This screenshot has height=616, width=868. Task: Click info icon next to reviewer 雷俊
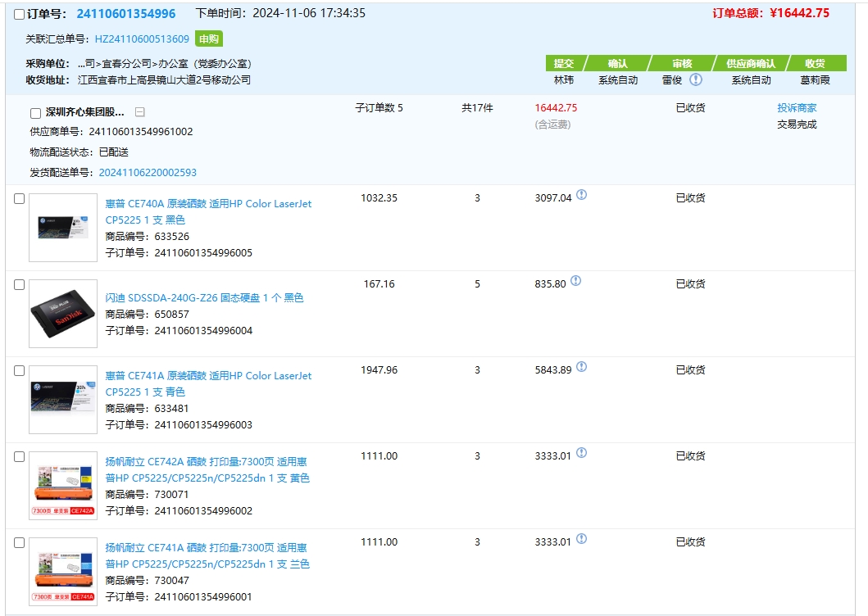click(x=696, y=79)
